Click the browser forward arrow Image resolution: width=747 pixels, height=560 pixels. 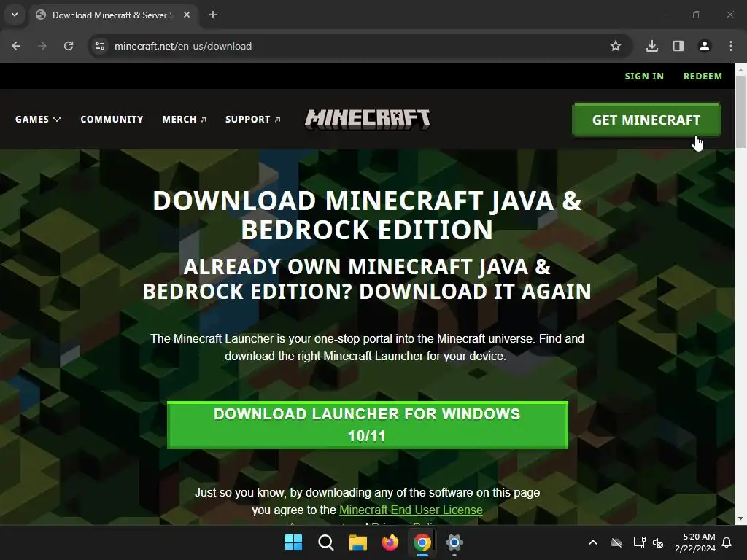[x=42, y=46]
